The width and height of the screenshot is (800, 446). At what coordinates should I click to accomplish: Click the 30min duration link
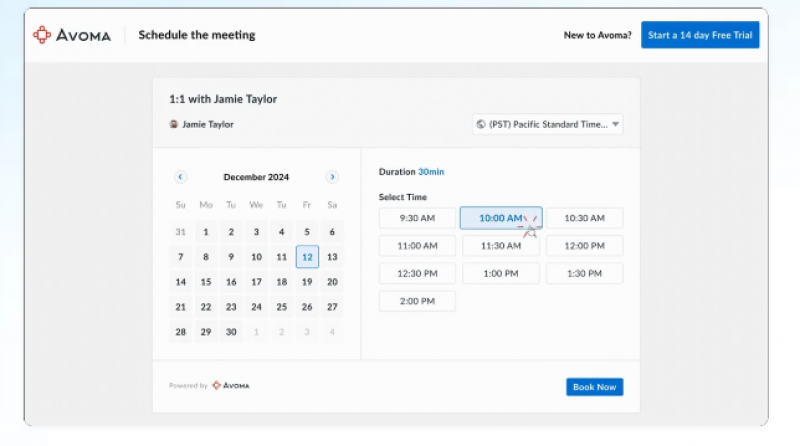[432, 172]
